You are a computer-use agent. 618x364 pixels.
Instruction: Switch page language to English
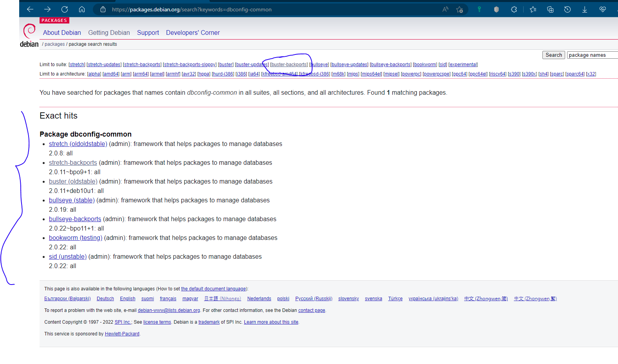point(128,299)
